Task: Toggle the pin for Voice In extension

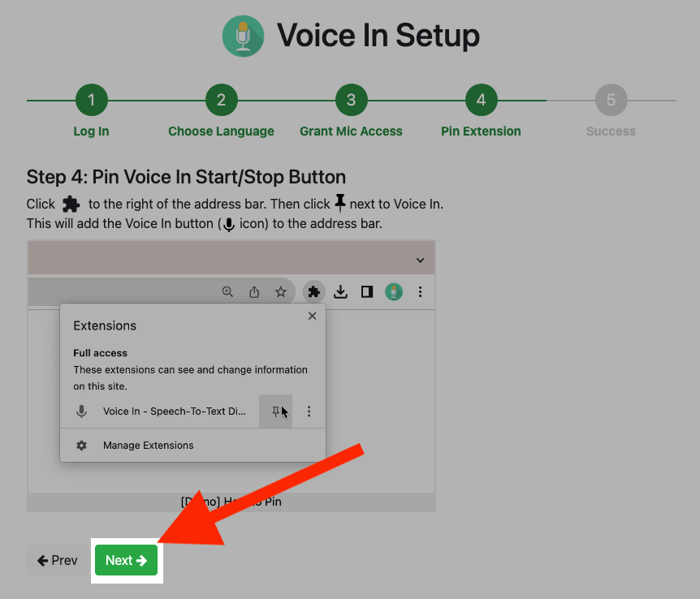Action: 275,412
